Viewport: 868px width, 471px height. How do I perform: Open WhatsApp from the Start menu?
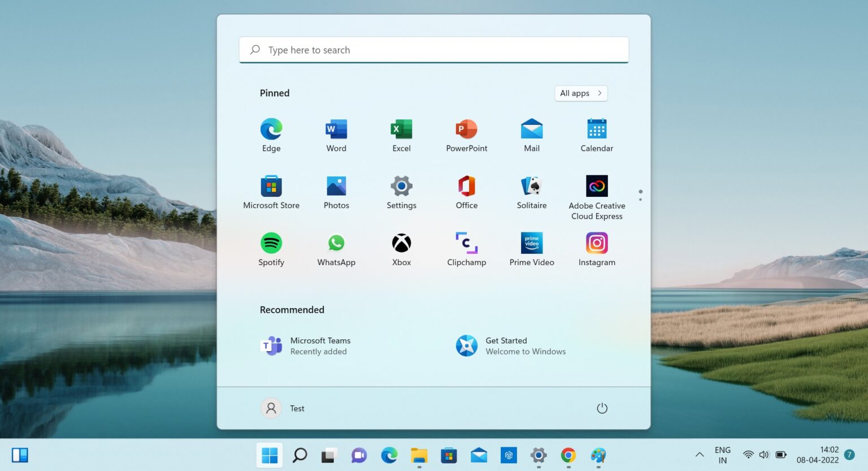pos(336,249)
